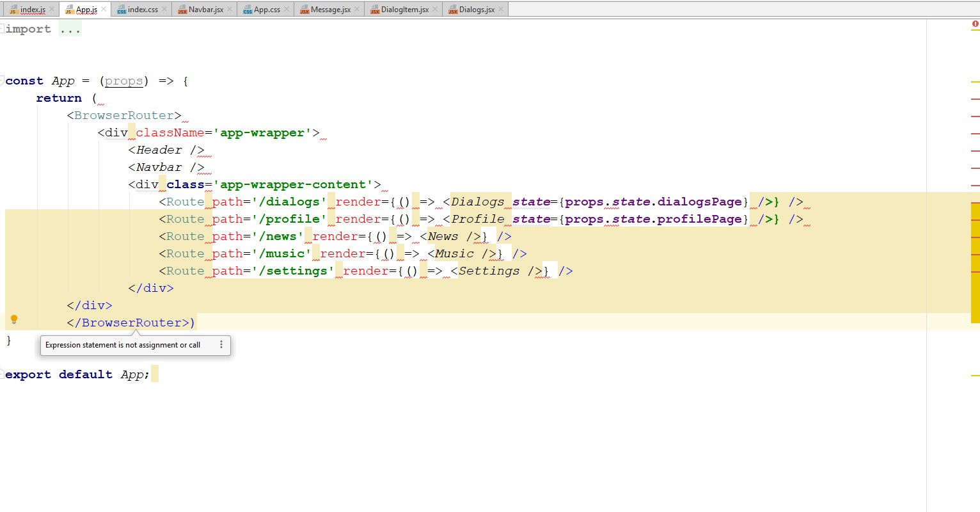
Task: Click the red error indicator above the error stripe
Action: coord(976,25)
